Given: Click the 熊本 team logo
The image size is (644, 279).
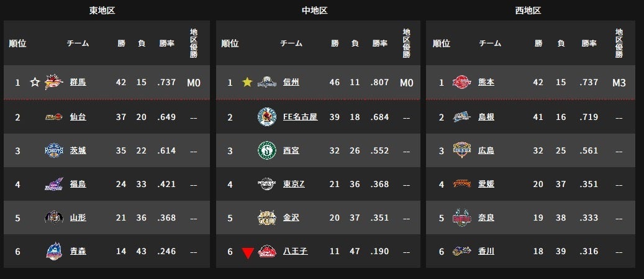Looking at the screenshot, I should click(462, 82).
